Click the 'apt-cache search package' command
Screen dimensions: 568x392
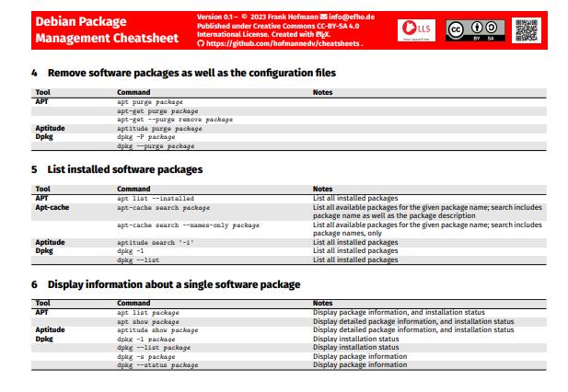[163, 208]
